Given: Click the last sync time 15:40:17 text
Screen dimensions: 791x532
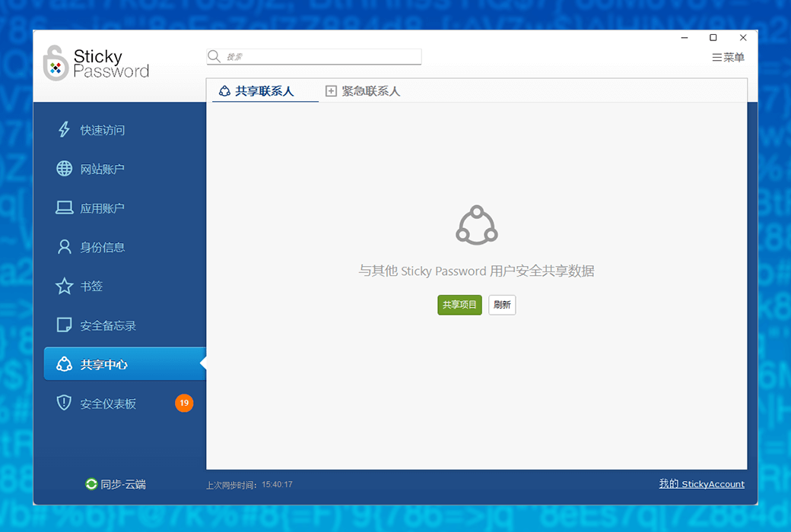Looking at the screenshot, I should coord(277,485).
